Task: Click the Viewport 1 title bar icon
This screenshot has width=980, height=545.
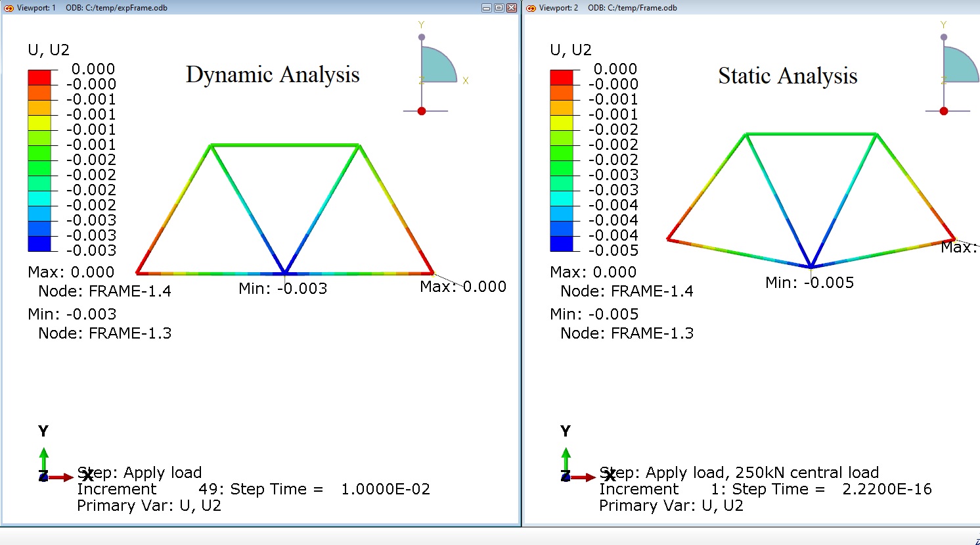Action: 9,8
